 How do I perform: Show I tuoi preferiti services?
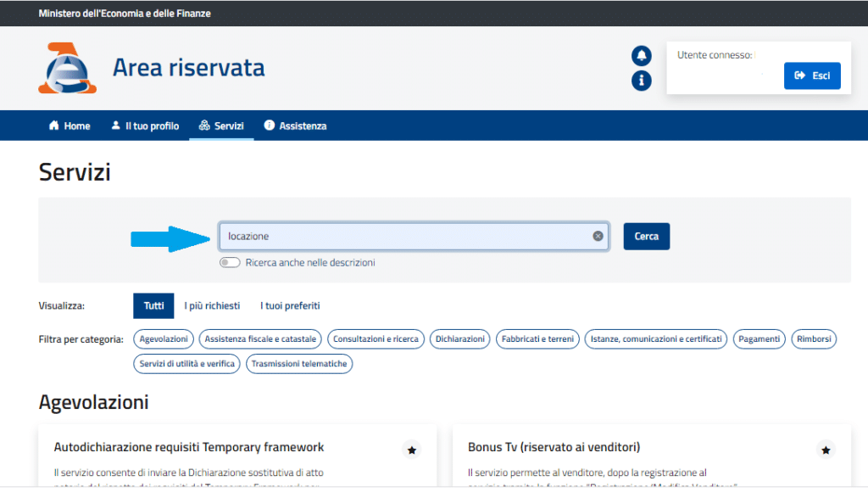pos(290,306)
